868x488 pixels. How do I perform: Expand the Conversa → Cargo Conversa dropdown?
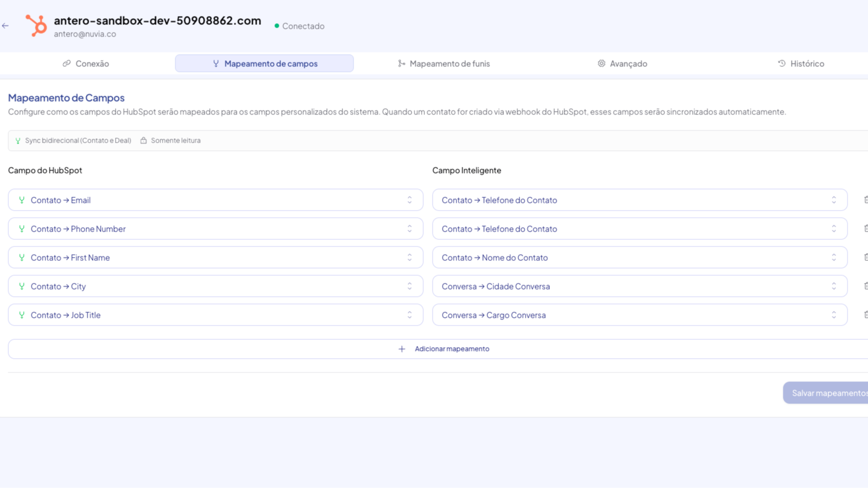[640, 315]
